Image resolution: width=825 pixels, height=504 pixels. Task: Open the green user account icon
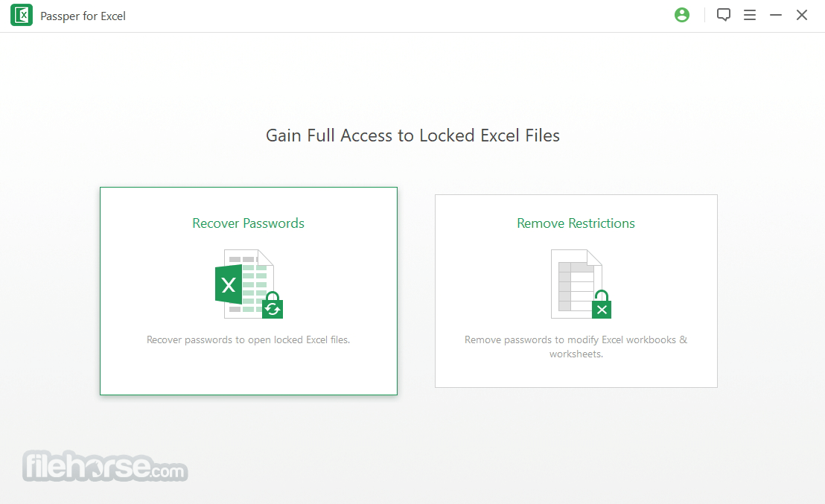click(x=682, y=15)
